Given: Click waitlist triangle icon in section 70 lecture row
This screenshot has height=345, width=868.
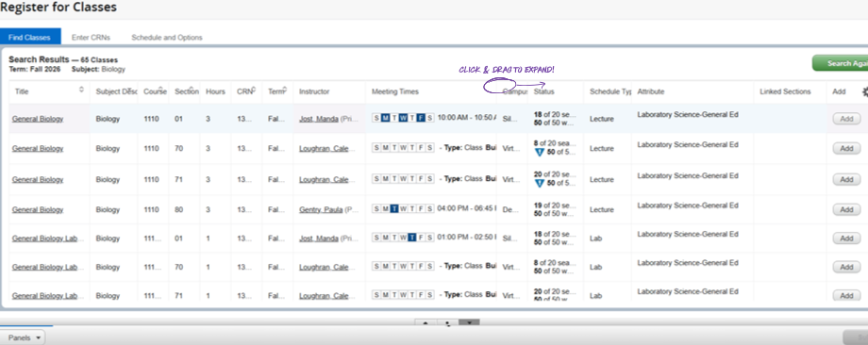Looking at the screenshot, I should (x=539, y=153).
